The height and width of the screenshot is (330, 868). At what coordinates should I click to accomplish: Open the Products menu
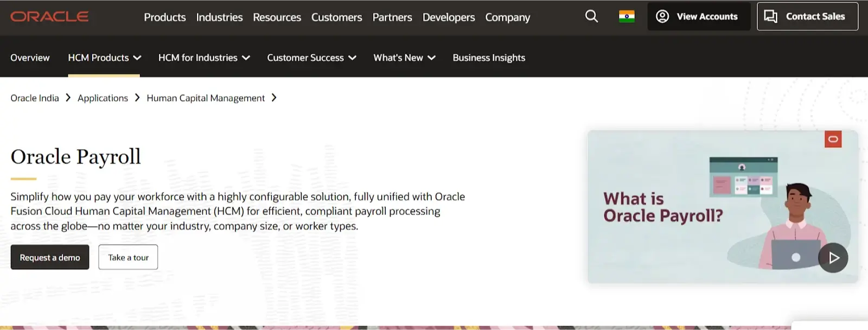click(165, 17)
